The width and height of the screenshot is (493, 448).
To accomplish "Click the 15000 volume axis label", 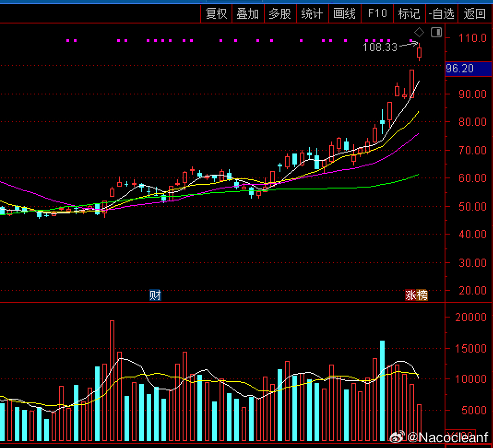I will point(471,348).
